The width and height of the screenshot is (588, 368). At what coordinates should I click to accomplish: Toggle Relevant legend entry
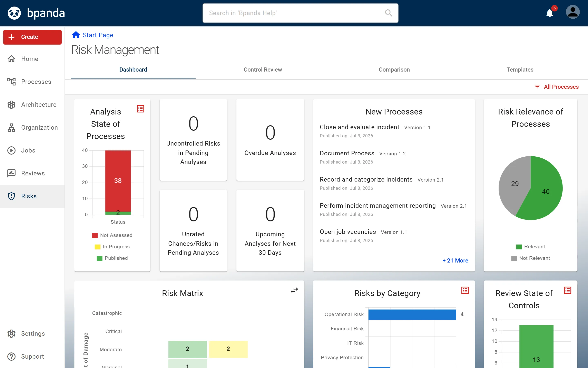pyautogui.click(x=530, y=247)
